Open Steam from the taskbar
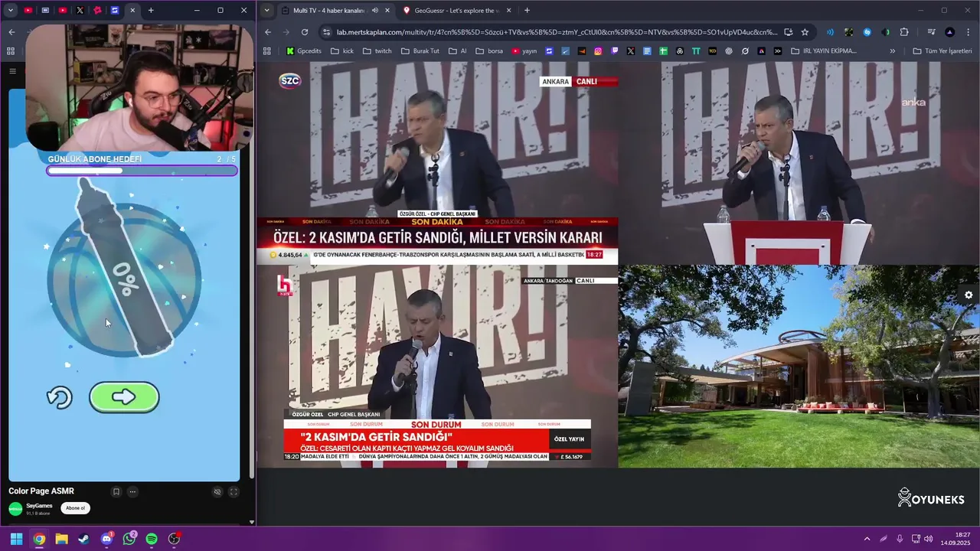 (x=83, y=539)
